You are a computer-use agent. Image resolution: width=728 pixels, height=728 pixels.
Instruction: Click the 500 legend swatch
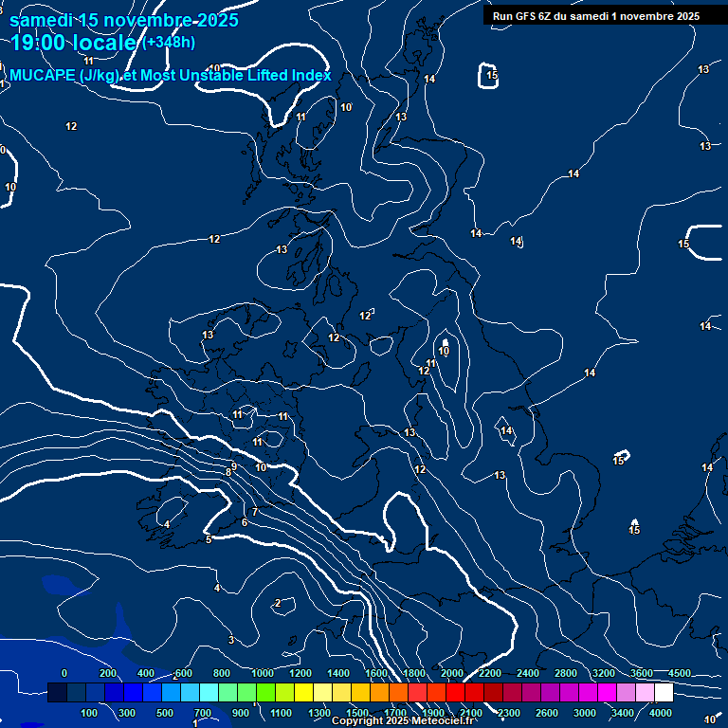click(153, 692)
